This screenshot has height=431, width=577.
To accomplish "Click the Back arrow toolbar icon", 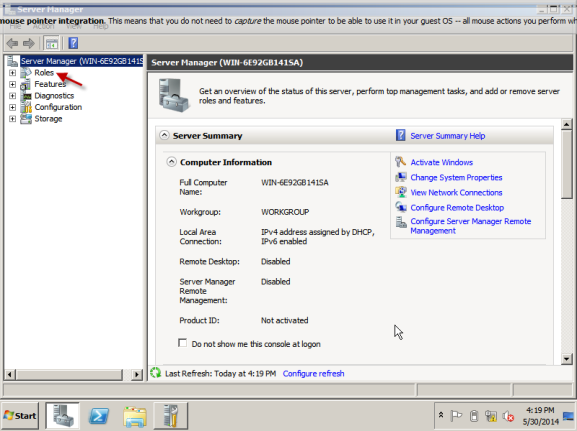I will click(x=13, y=43).
